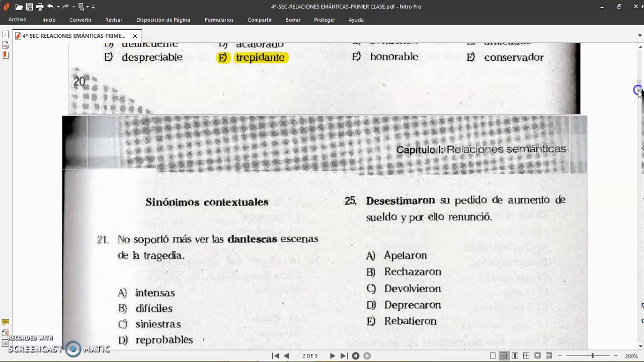Switch to the Revisar ribbon tab
644x362 pixels.
pyautogui.click(x=114, y=20)
